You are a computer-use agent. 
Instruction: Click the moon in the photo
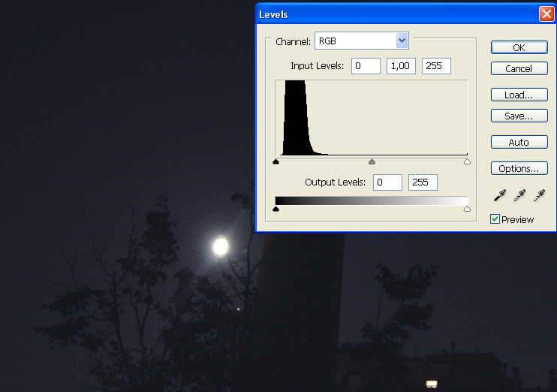221,246
